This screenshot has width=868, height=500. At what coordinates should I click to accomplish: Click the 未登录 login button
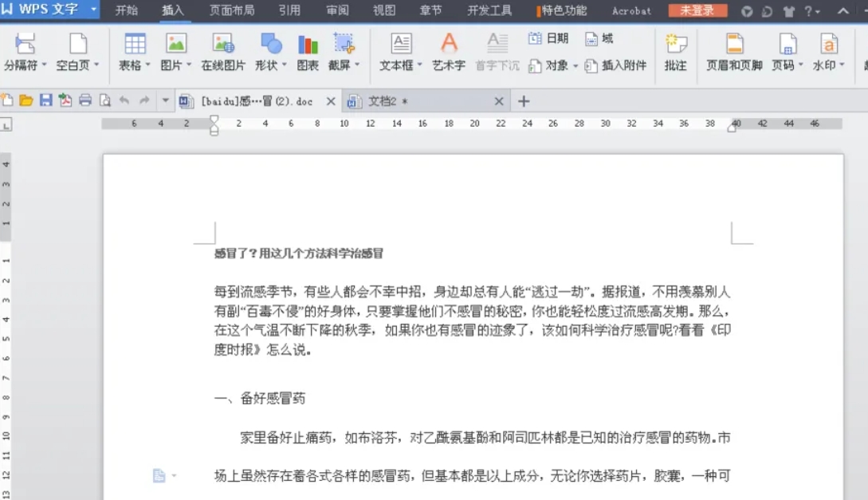click(x=696, y=11)
